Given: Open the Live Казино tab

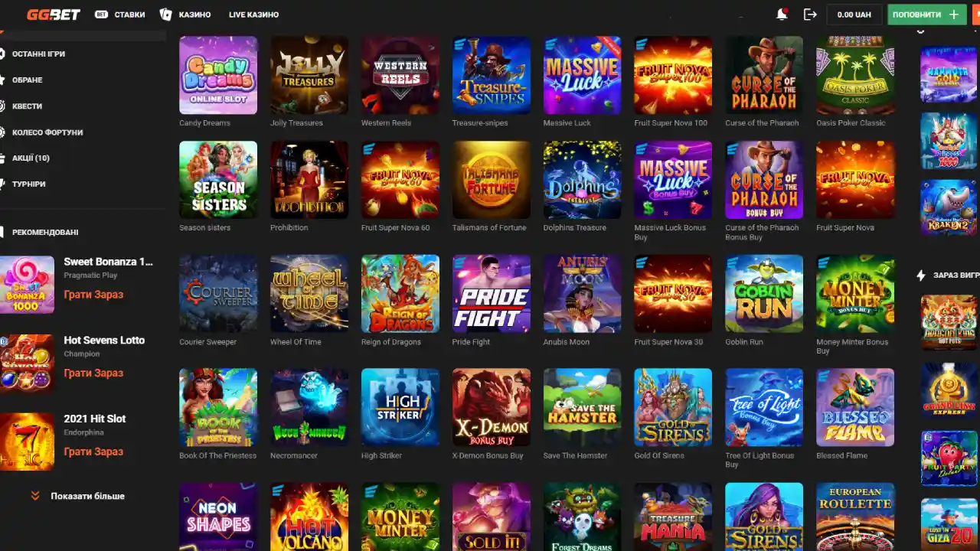Looking at the screenshot, I should [253, 15].
